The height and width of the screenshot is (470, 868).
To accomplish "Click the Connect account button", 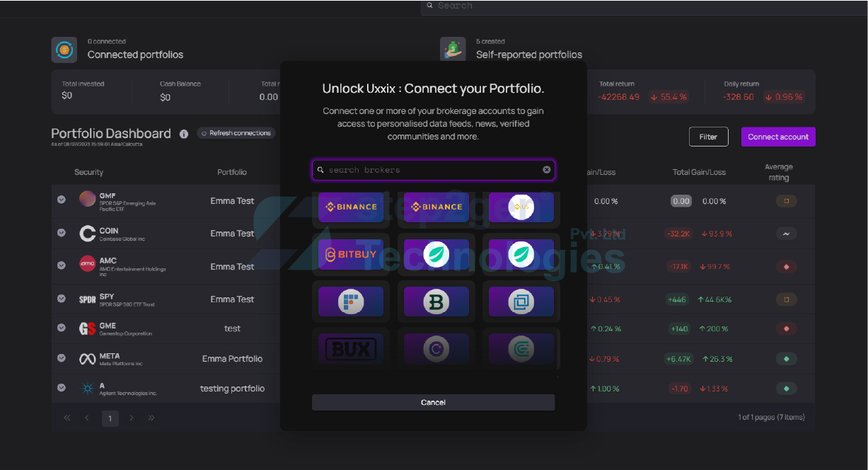I will click(x=778, y=137).
